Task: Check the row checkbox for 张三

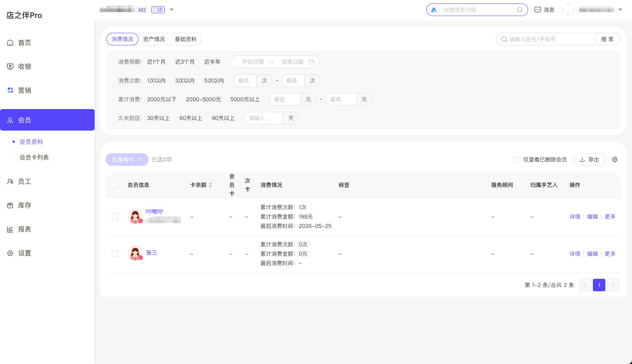Action: pos(115,254)
